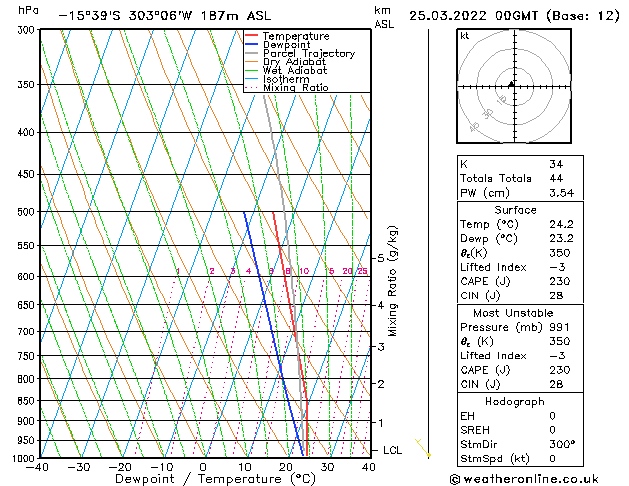Click the PW (cm) value 3.54

click(x=562, y=193)
